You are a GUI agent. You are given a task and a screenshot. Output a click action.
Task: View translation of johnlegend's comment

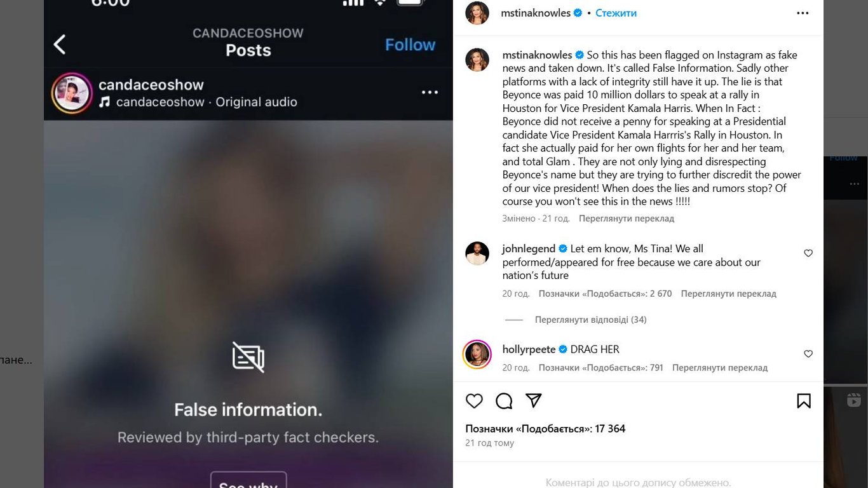click(x=728, y=294)
